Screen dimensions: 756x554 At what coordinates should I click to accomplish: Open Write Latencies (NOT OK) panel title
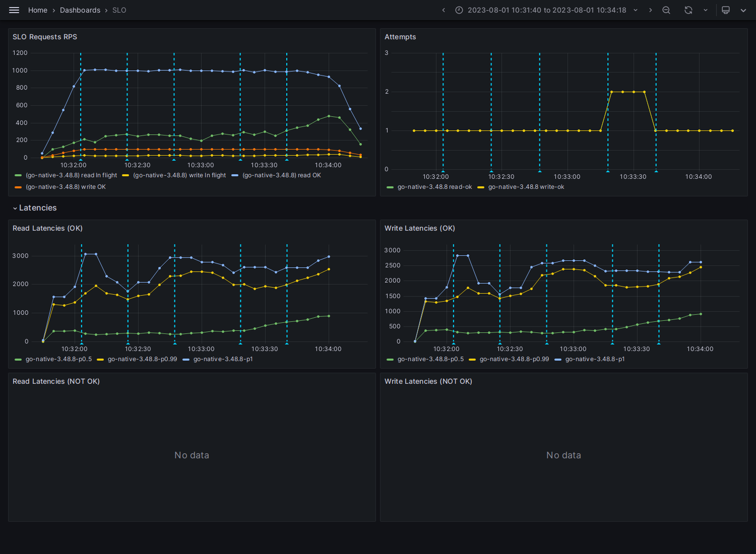(428, 381)
